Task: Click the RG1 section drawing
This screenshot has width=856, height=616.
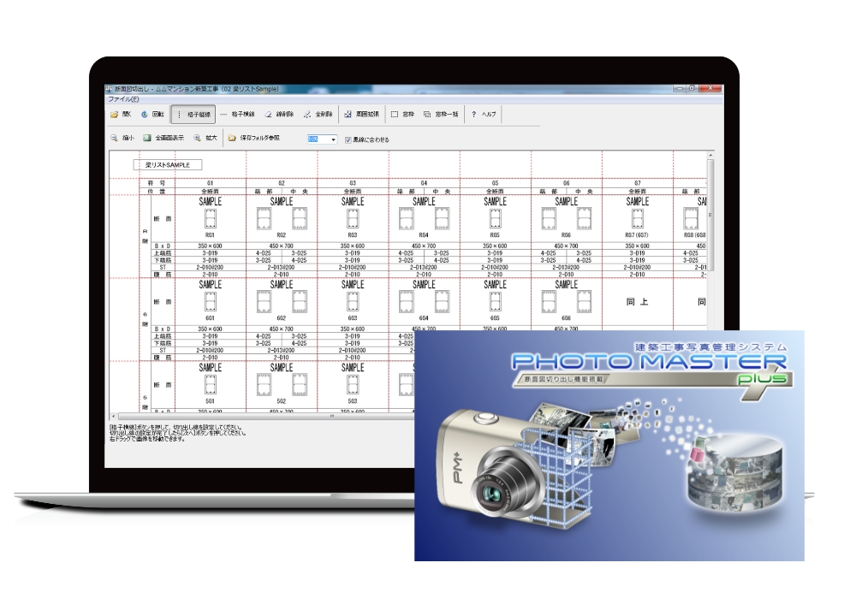Action: coord(211,219)
